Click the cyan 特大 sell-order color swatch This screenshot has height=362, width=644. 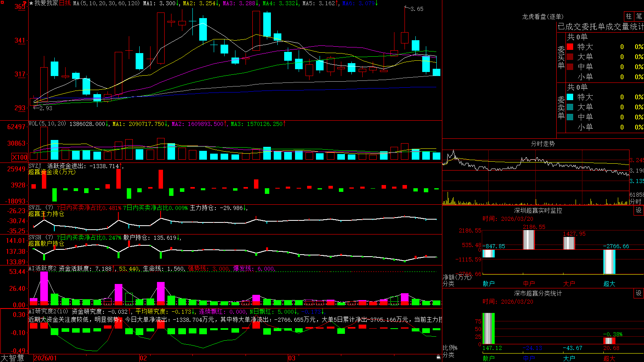(570, 97)
